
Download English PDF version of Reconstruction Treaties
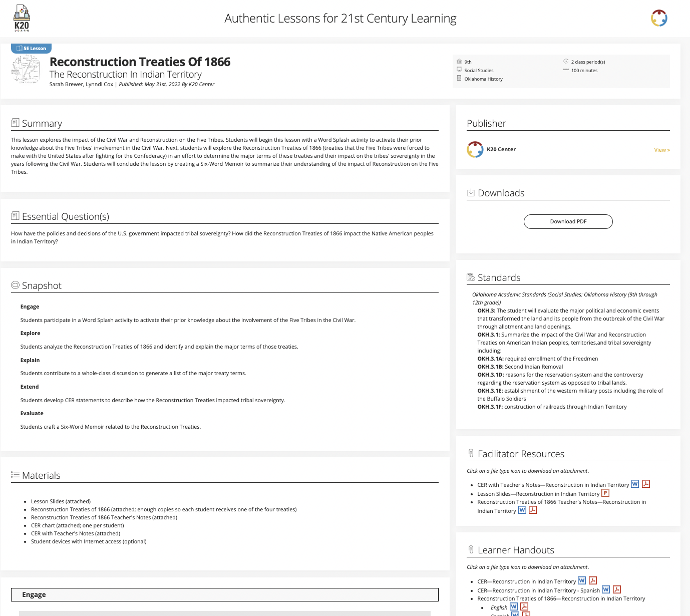(x=524, y=607)
